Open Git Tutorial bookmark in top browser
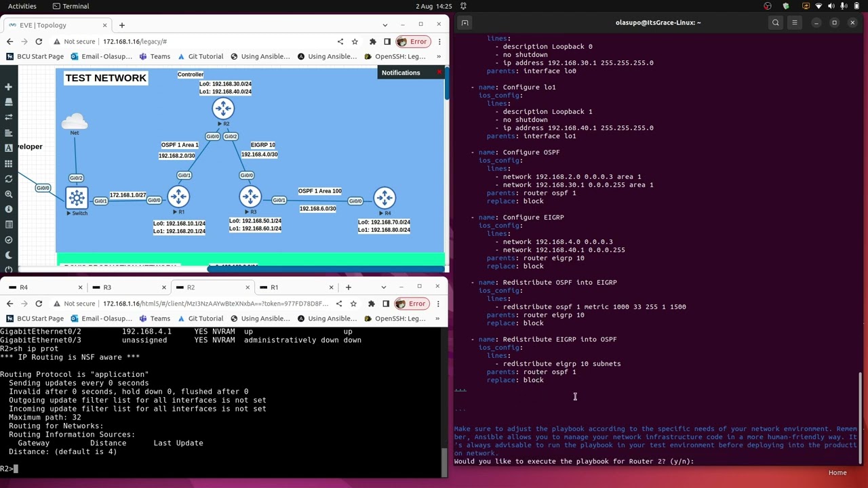The width and height of the screenshot is (868, 488). [200, 56]
